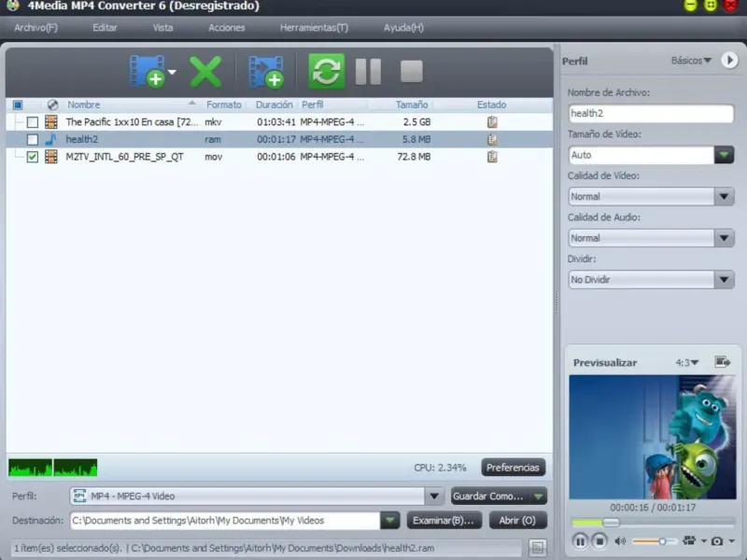
Task: Open the Destinación path dropdown arrow
Action: [x=389, y=521]
